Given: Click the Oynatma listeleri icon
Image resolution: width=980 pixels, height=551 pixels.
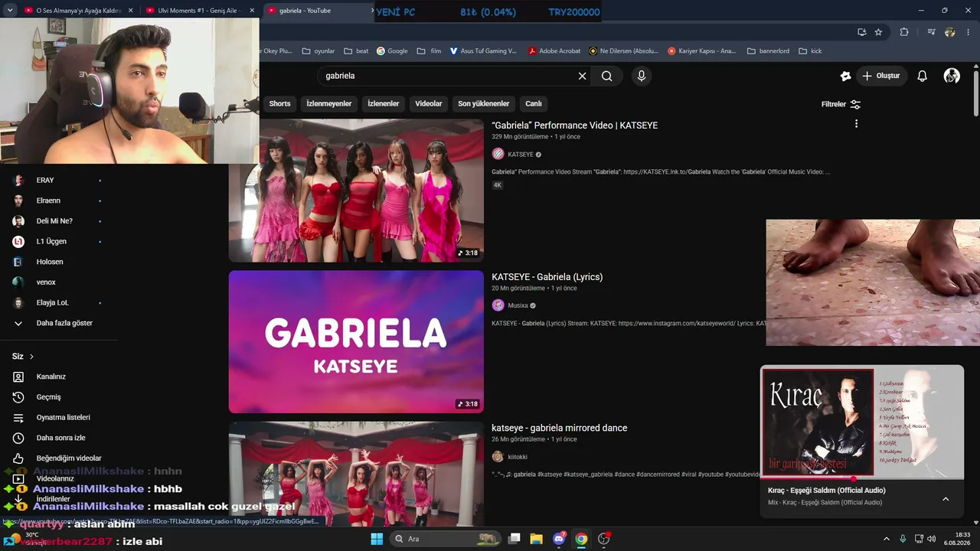Looking at the screenshot, I should coord(18,418).
